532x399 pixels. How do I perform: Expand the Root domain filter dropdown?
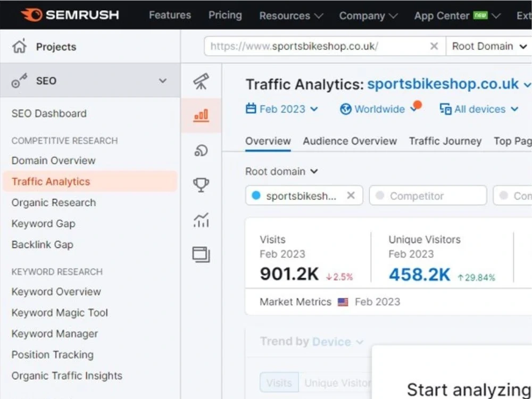(281, 171)
